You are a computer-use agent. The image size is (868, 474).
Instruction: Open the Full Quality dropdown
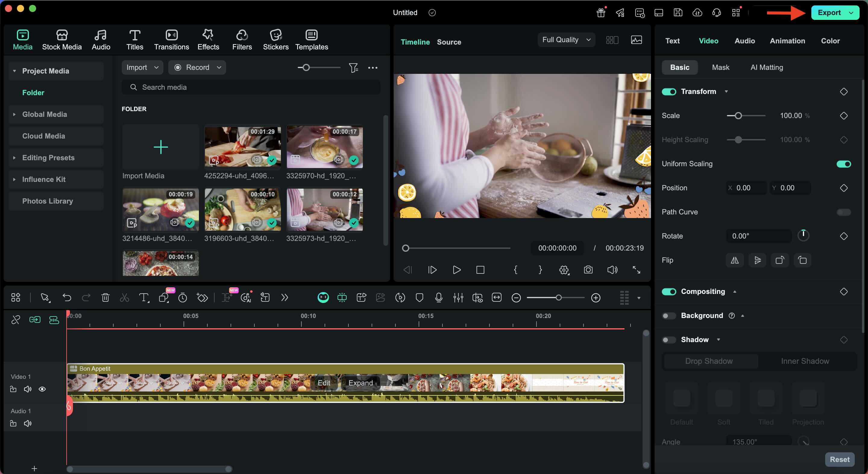(566, 39)
